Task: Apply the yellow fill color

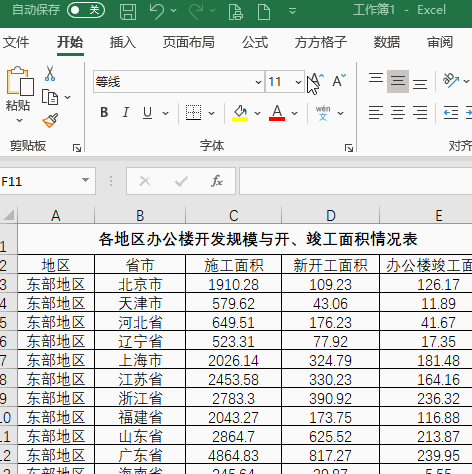Action: pos(240,113)
